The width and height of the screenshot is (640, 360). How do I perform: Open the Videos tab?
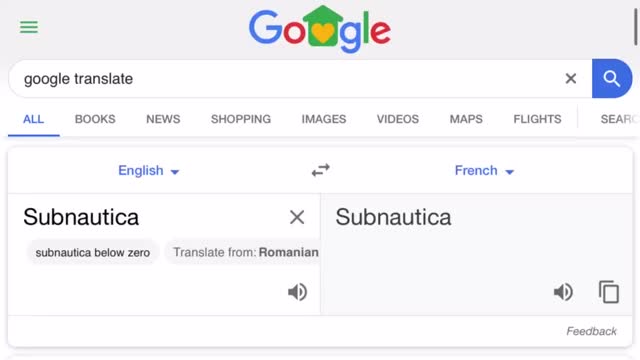pos(398,119)
